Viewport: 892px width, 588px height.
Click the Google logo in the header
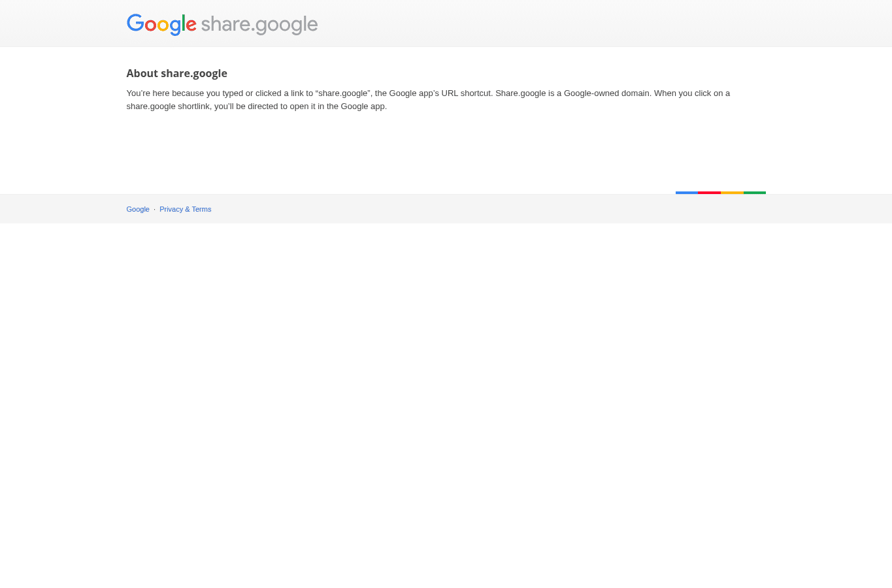[x=161, y=25]
